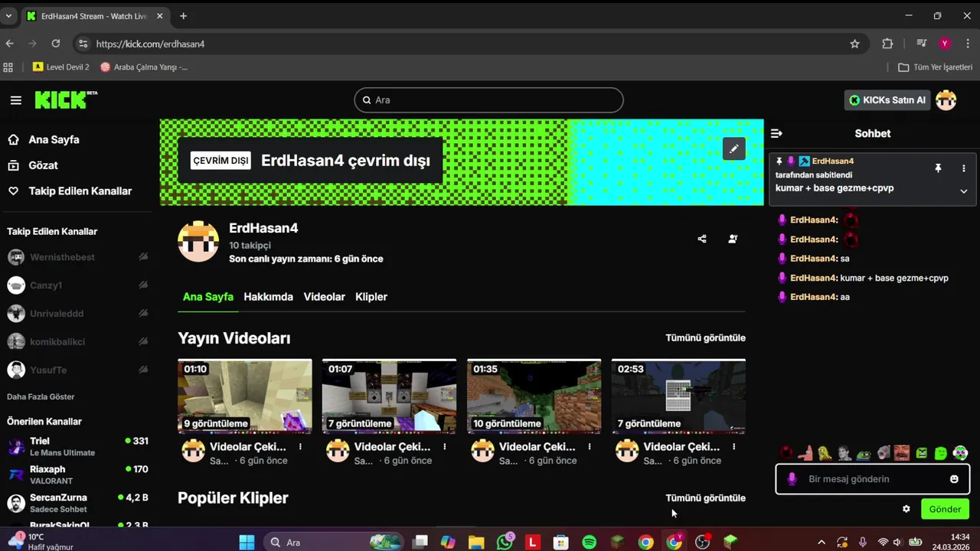
Task: Play the 01:35 stream video thumbnail
Action: tap(534, 396)
